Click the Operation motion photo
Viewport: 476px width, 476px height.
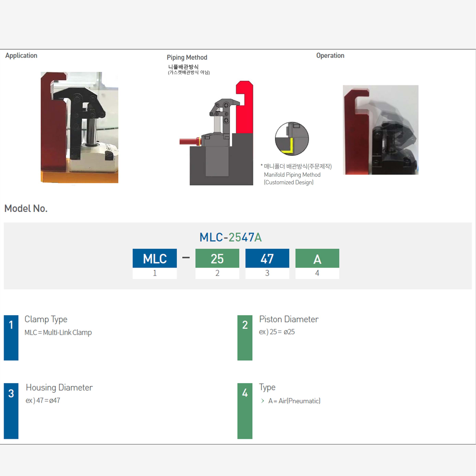[x=380, y=130]
